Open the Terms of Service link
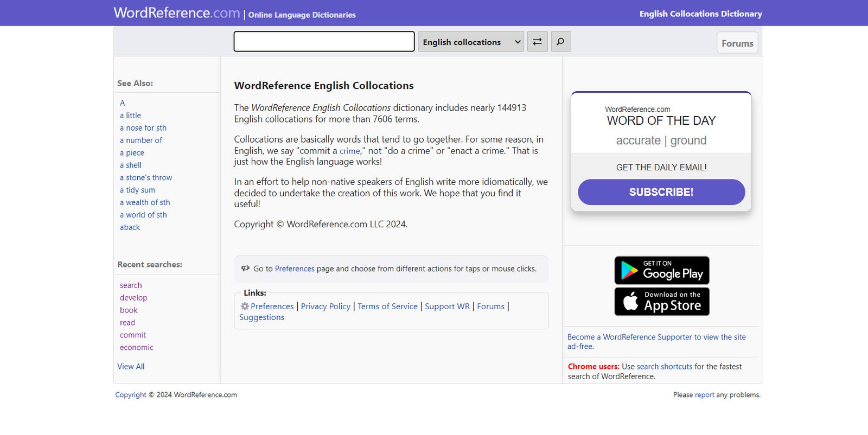The height and width of the screenshot is (435, 868). [x=387, y=306]
